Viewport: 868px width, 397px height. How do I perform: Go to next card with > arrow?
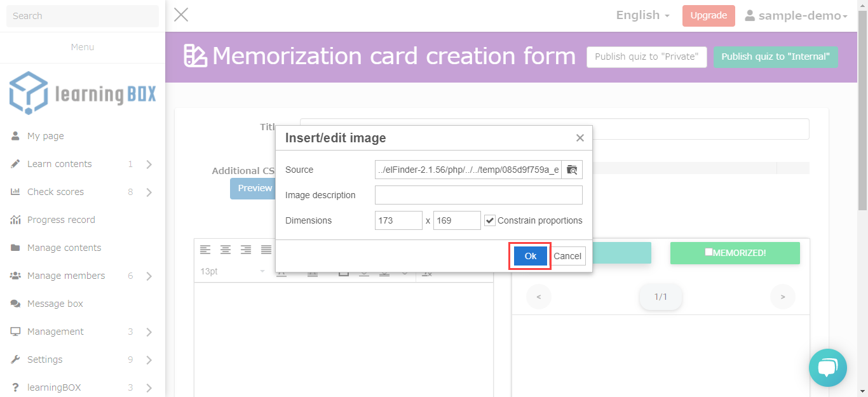click(x=782, y=297)
